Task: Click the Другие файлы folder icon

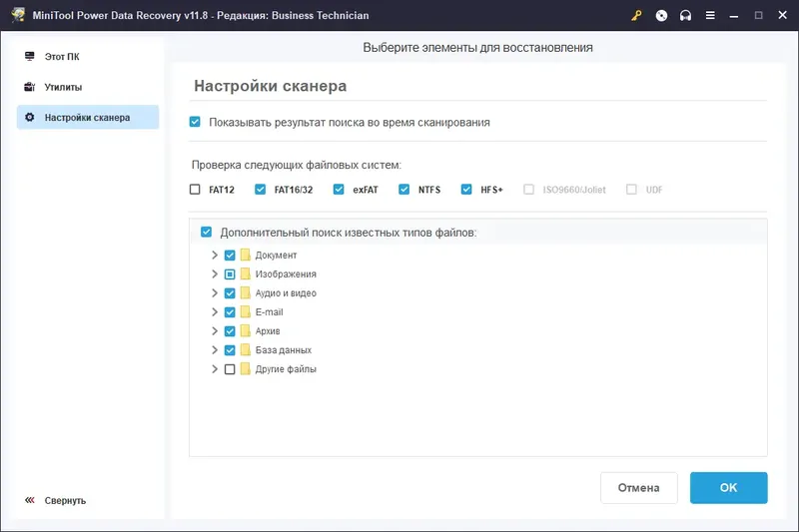Action: coord(245,368)
